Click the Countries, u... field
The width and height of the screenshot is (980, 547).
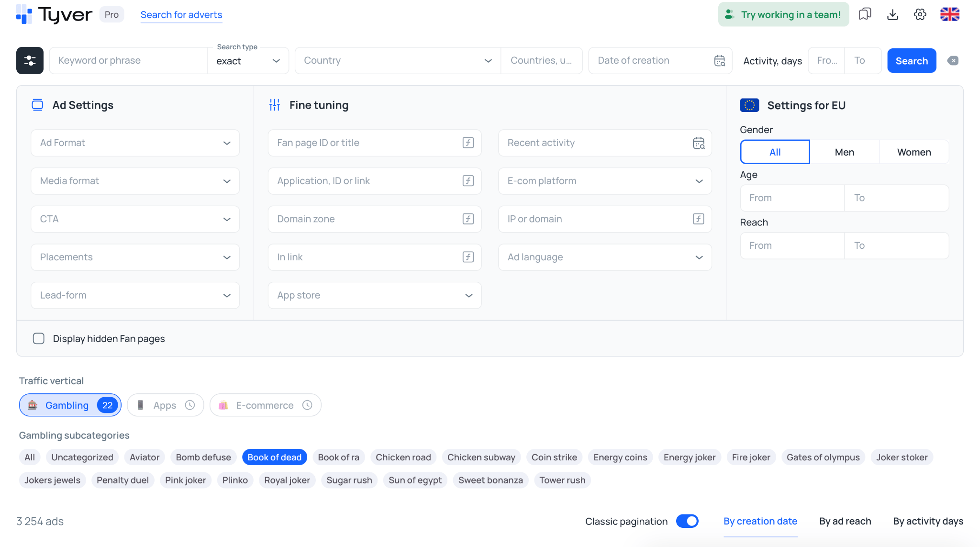[x=541, y=60]
